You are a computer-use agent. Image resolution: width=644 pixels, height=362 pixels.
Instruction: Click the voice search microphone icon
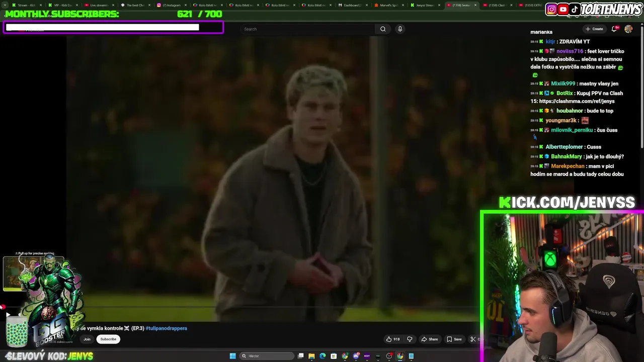(x=400, y=29)
